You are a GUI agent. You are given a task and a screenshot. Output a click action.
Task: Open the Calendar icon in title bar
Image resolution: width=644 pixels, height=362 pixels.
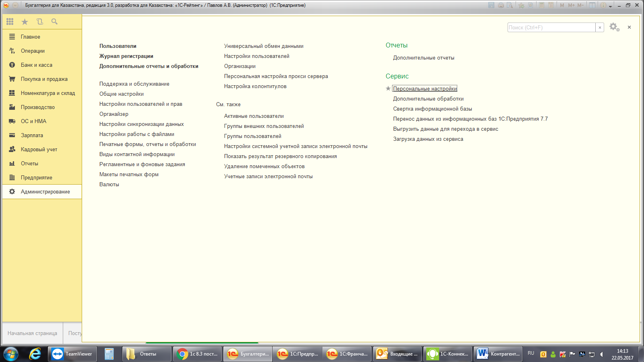(x=551, y=5)
